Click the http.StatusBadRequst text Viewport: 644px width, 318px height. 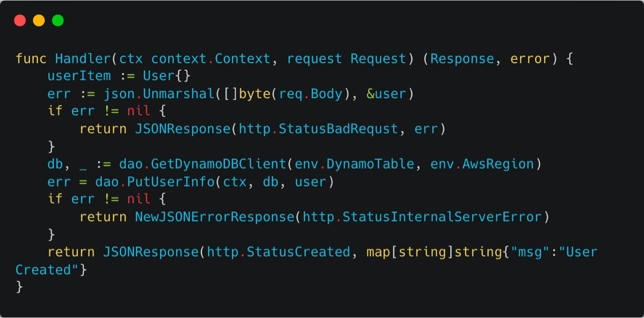[x=319, y=129]
